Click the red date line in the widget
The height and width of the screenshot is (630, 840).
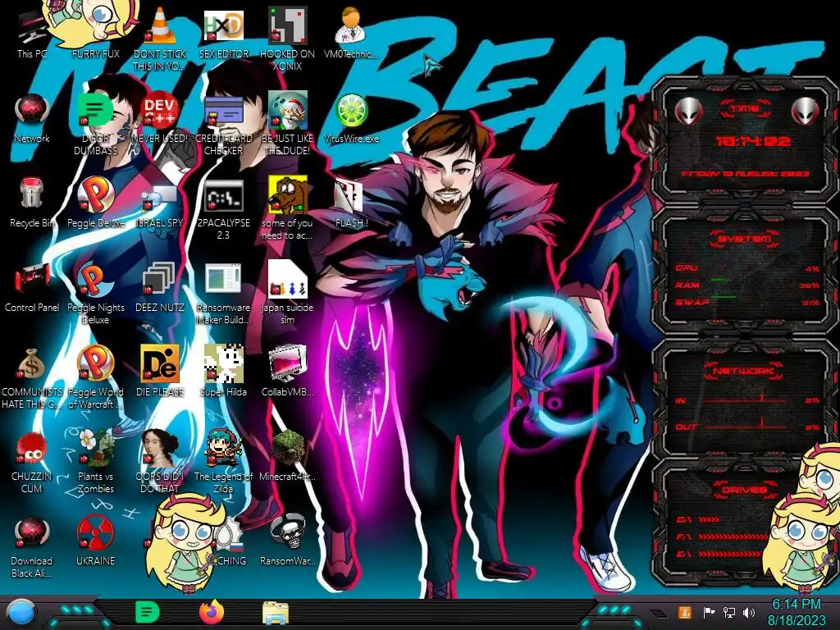pos(745,174)
